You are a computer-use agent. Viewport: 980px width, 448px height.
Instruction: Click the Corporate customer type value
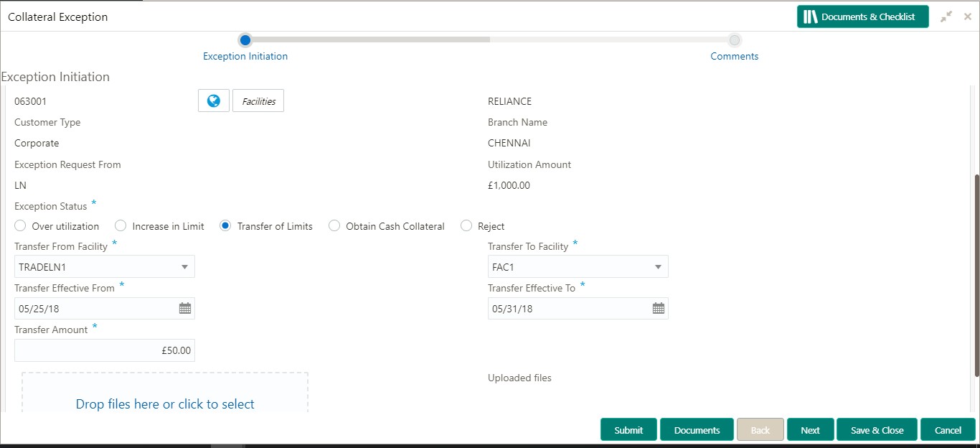37,143
